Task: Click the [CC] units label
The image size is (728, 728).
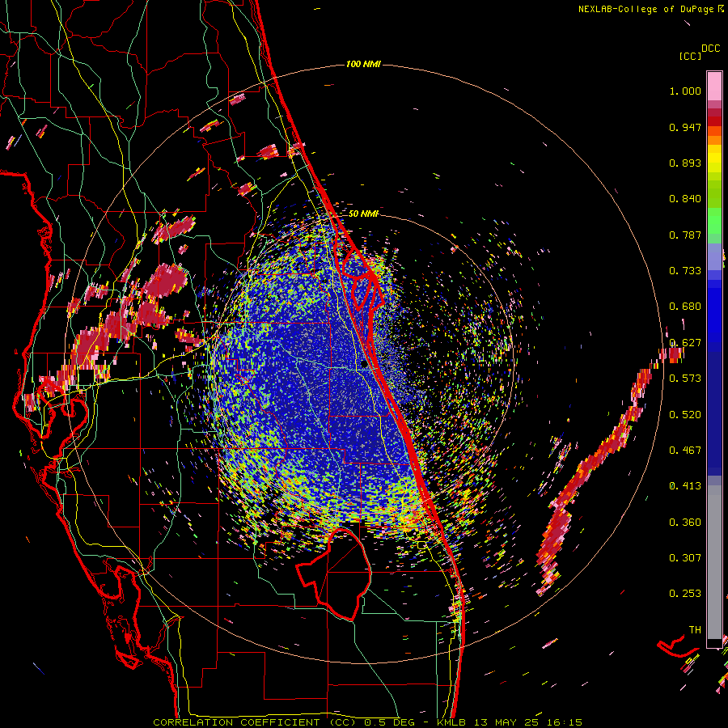Action: click(690, 56)
